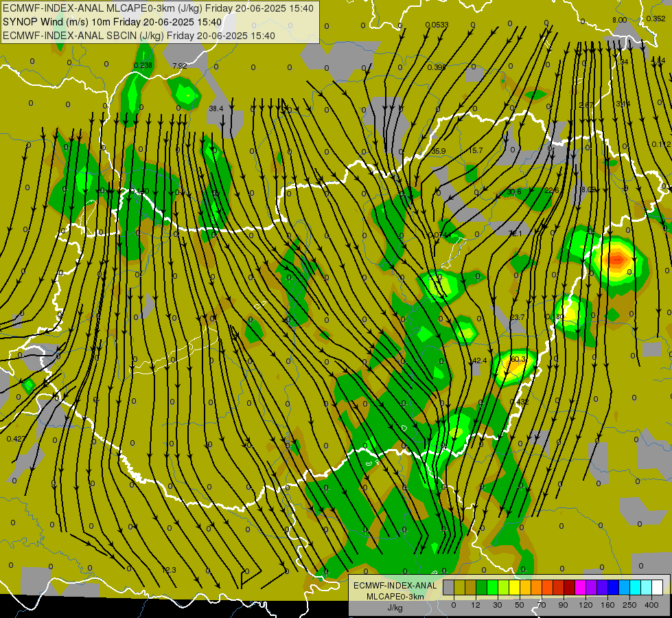
Task: Select the map value 8.00
Action: 619,20
